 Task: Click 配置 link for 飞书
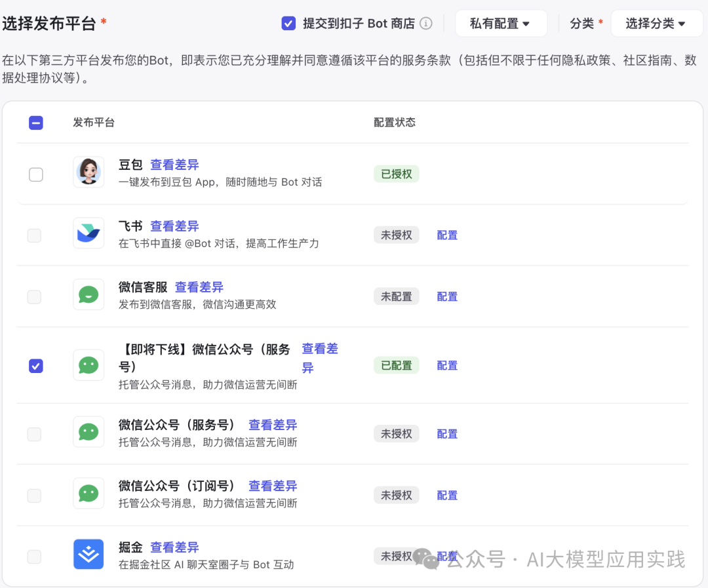pyautogui.click(x=447, y=235)
